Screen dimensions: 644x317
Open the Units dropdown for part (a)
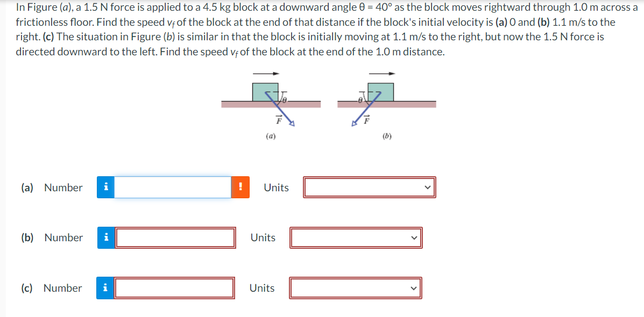click(x=370, y=187)
